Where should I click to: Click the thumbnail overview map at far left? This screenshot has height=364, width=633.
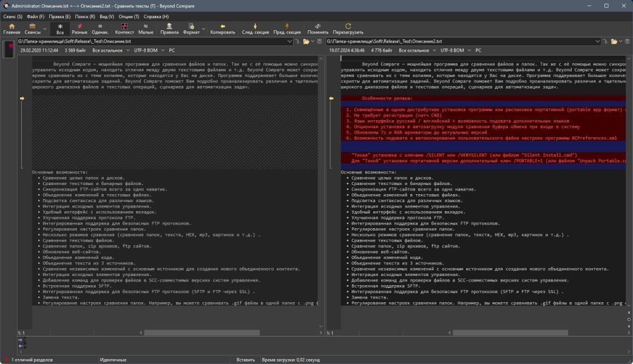pyautogui.click(x=8, y=50)
